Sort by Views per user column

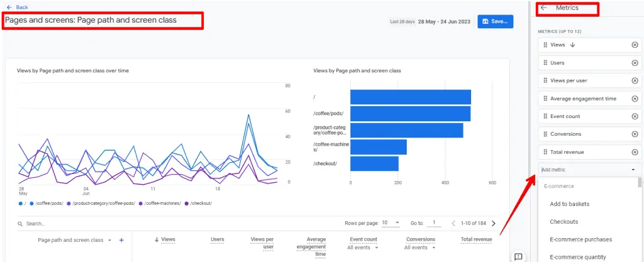click(262, 243)
